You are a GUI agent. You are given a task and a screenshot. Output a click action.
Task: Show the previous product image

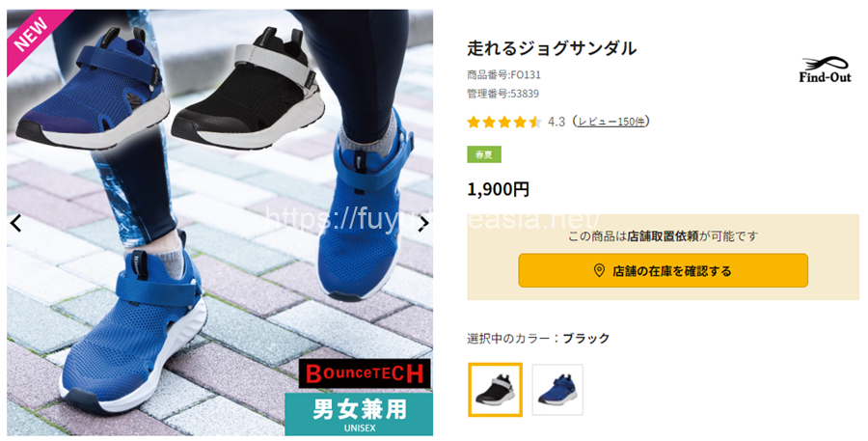(16, 223)
